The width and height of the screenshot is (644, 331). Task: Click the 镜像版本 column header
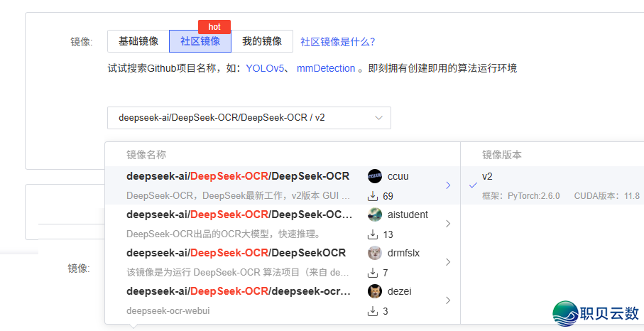pos(502,155)
